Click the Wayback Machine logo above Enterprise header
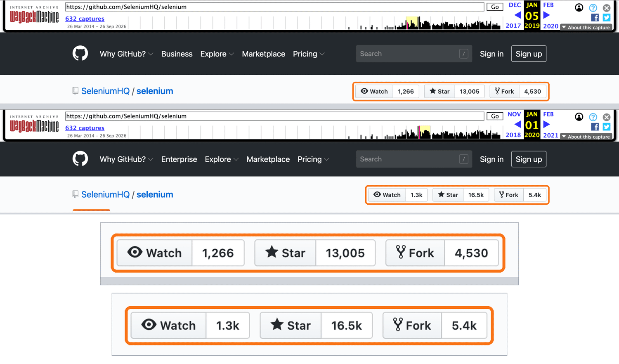 [34, 124]
